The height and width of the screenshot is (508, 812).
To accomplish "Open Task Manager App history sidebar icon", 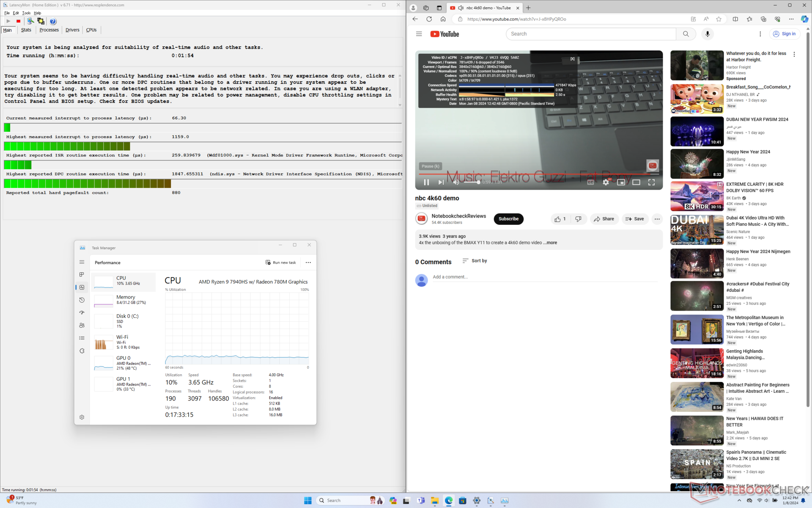I will [x=82, y=300].
